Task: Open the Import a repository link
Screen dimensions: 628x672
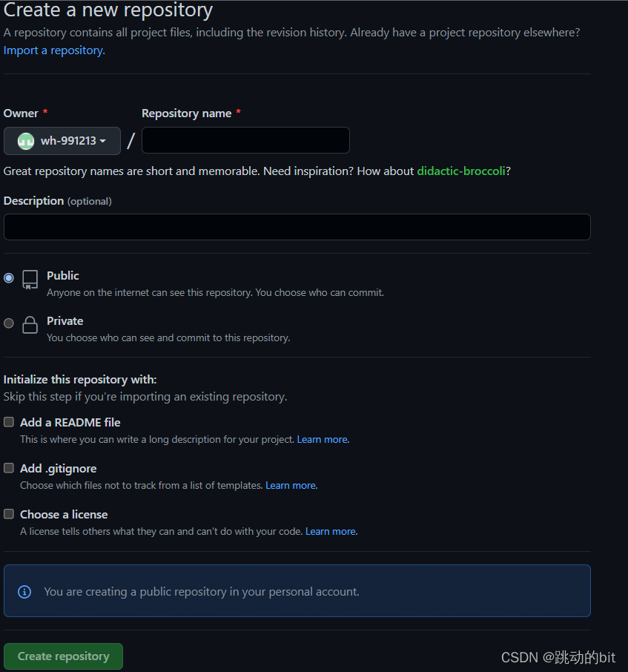Action: pyautogui.click(x=54, y=50)
